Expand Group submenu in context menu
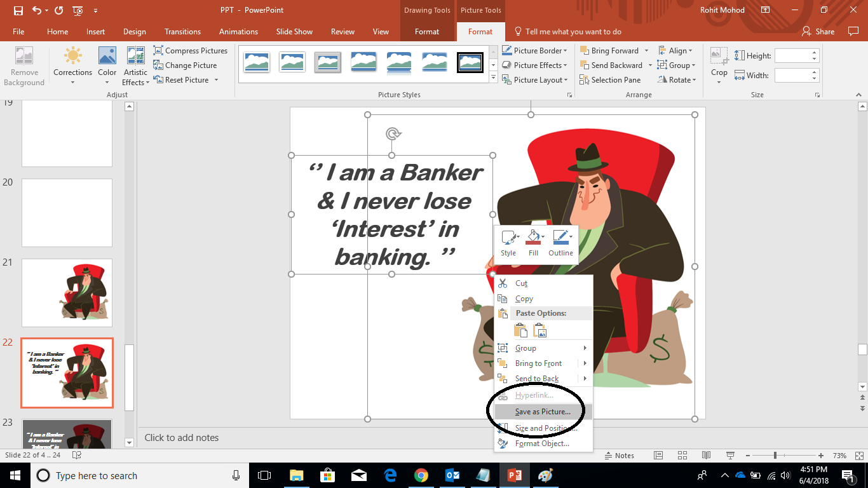This screenshot has width=868, height=488. [543, 348]
